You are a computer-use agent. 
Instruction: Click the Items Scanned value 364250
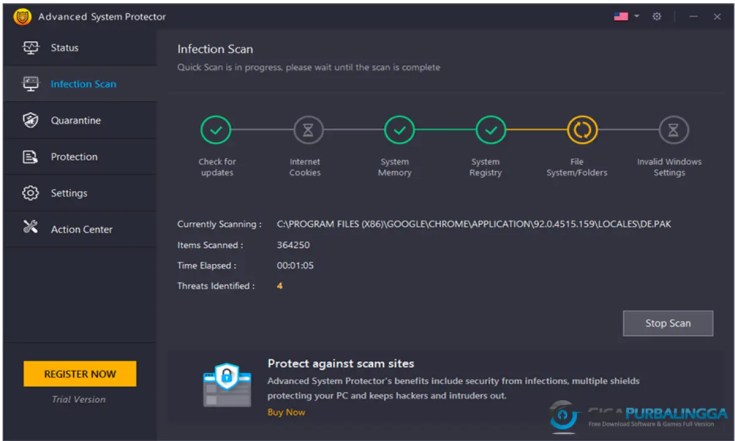click(293, 245)
